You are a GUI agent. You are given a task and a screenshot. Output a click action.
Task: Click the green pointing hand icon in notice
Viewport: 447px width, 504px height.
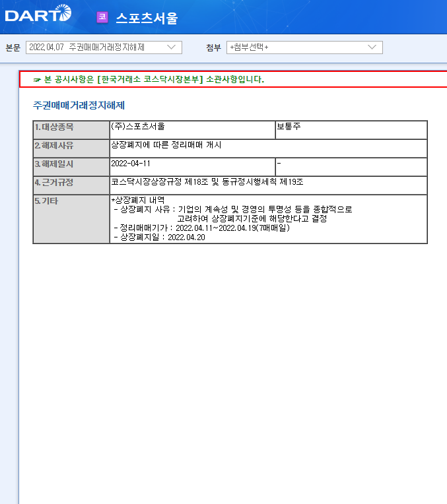pyautogui.click(x=37, y=80)
